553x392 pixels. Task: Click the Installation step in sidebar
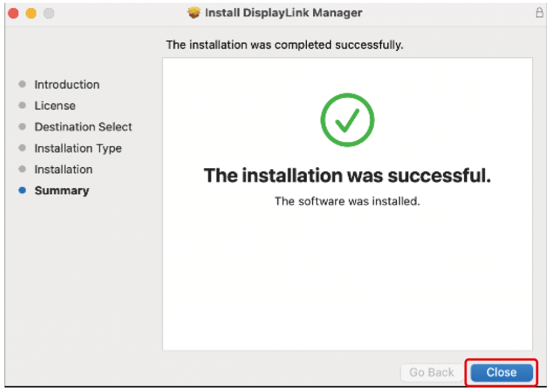(x=63, y=169)
